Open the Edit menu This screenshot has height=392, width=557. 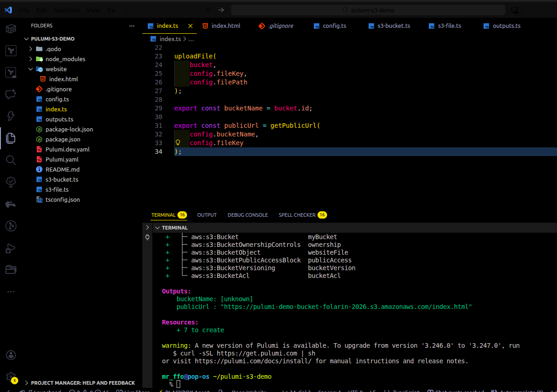tap(42, 10)
